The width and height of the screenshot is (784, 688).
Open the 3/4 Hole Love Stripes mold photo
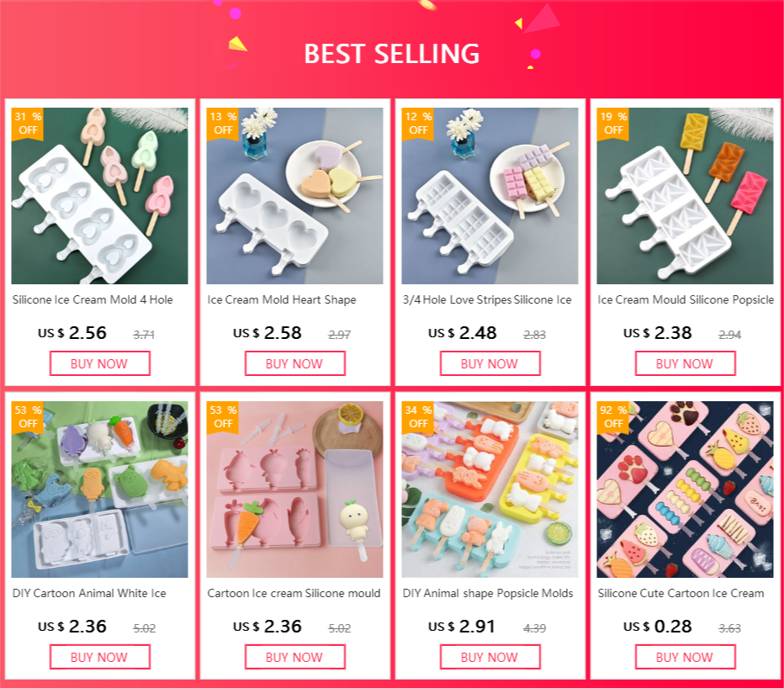[x=490, y=196]
